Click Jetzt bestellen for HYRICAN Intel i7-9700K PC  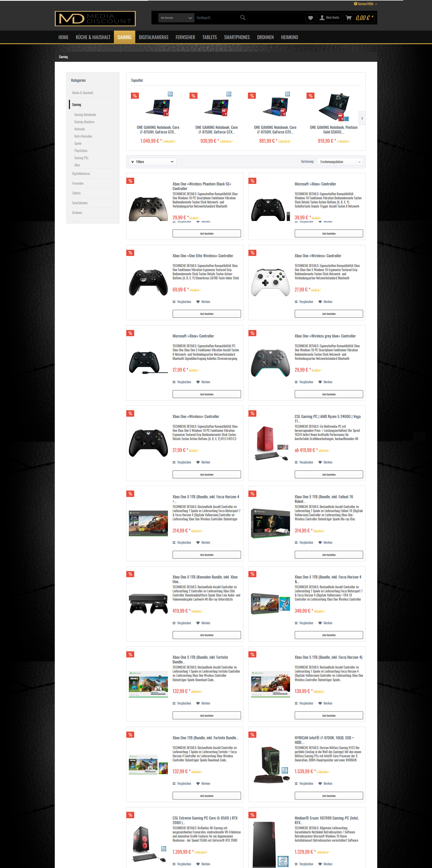pyautogui.click(x=329, y=796)
